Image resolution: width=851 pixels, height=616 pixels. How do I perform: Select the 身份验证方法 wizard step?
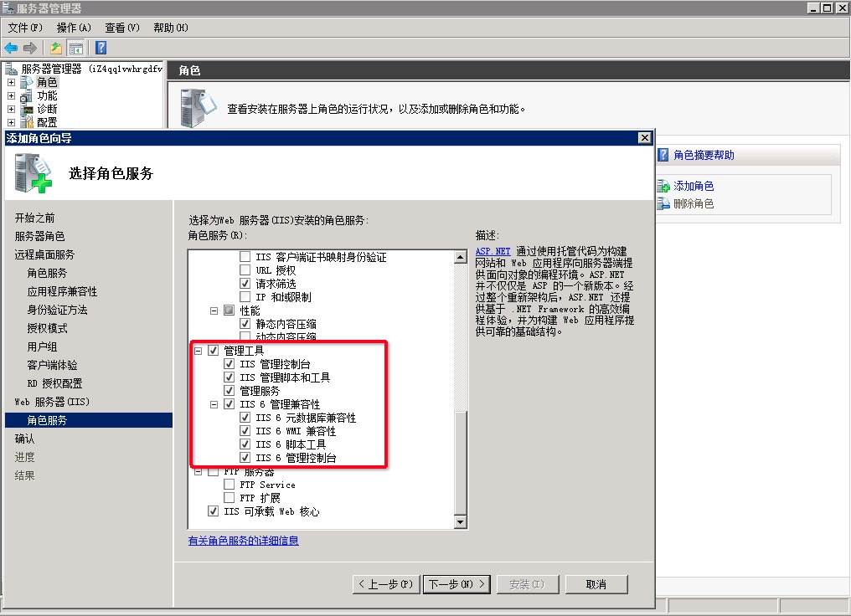click(58, 311)
